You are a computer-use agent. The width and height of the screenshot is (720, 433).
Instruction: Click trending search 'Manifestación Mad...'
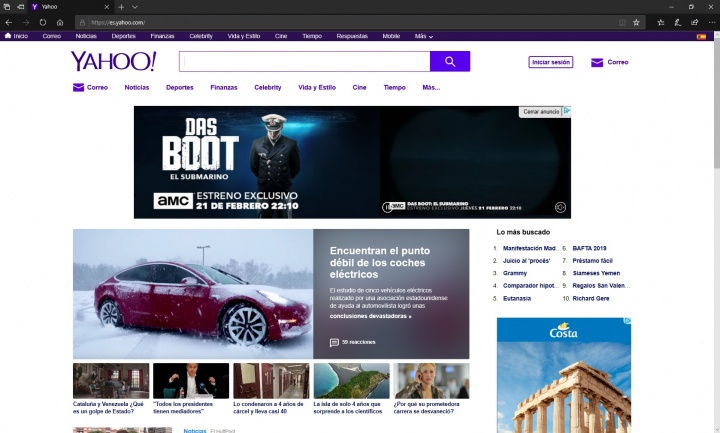531,248
